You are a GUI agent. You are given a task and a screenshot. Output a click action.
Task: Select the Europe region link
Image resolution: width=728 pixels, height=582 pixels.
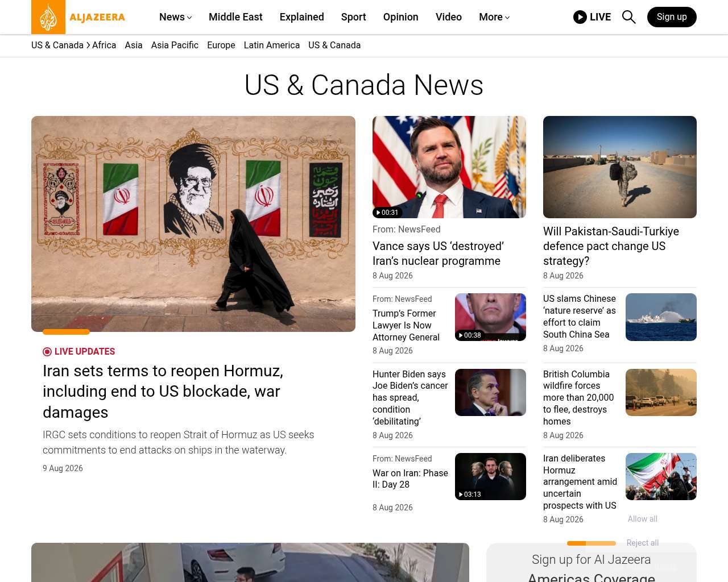pos(221,45)
